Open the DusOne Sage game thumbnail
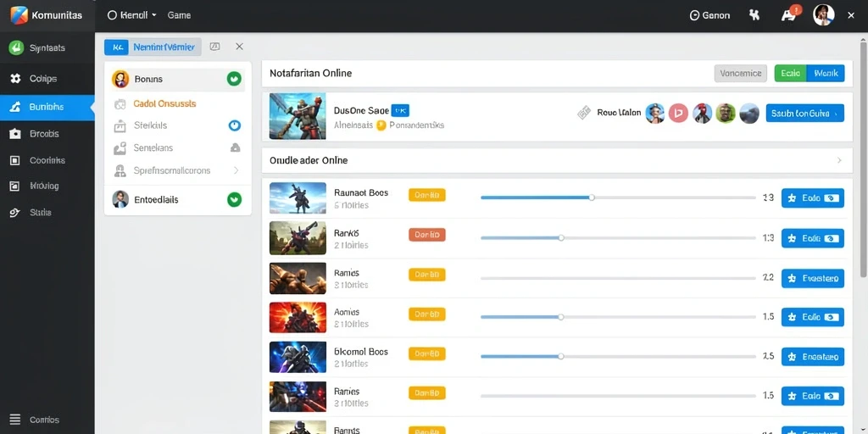 [298, 116]
